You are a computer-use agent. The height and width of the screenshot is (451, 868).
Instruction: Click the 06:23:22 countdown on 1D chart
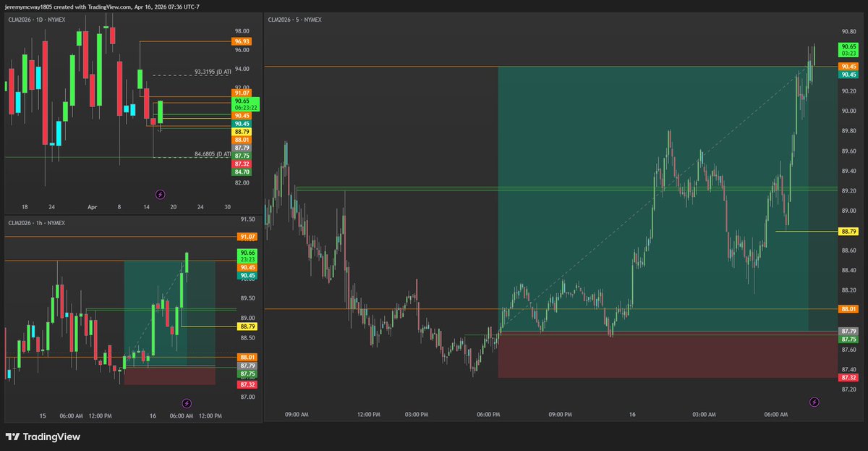click(x=245, y=108)
